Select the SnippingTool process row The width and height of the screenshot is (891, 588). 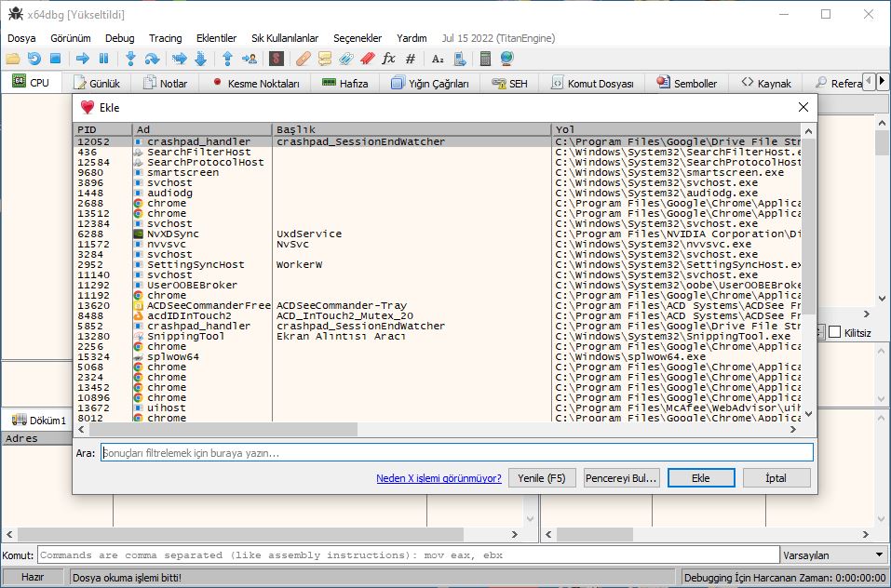point(439,336)
